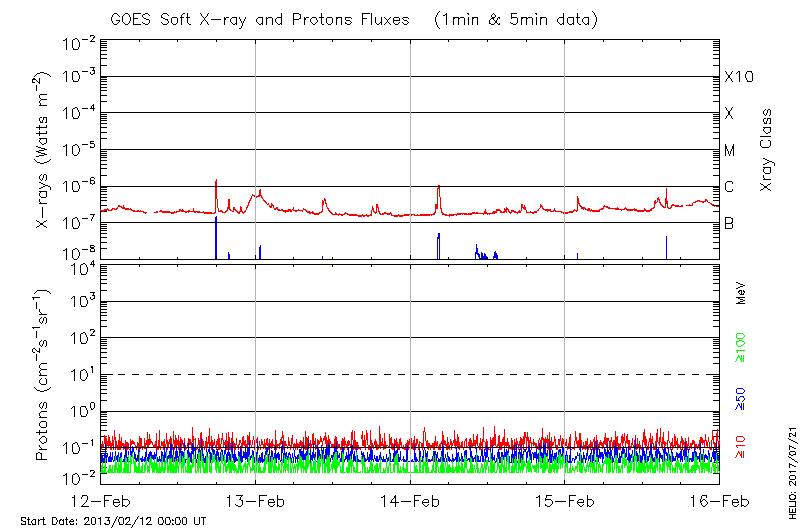Click the 'Start Date: 2013/02/12 00:00 UT' text
This screenshot has height=530, width=800.
113,521
